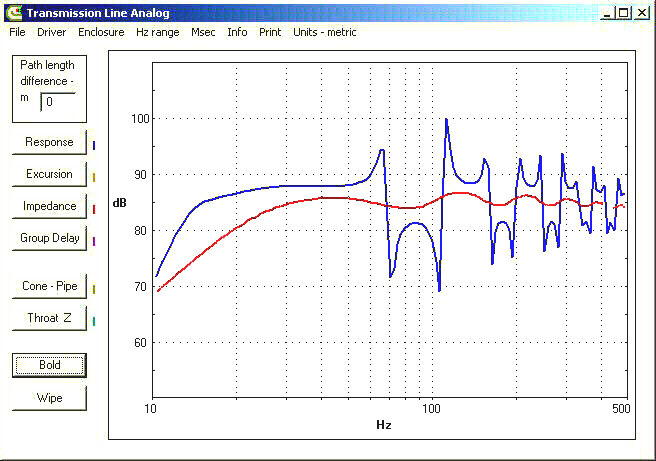Click the red color marker beside Impedance
This screenshot has height=461, width=656.
pos(94,209)
